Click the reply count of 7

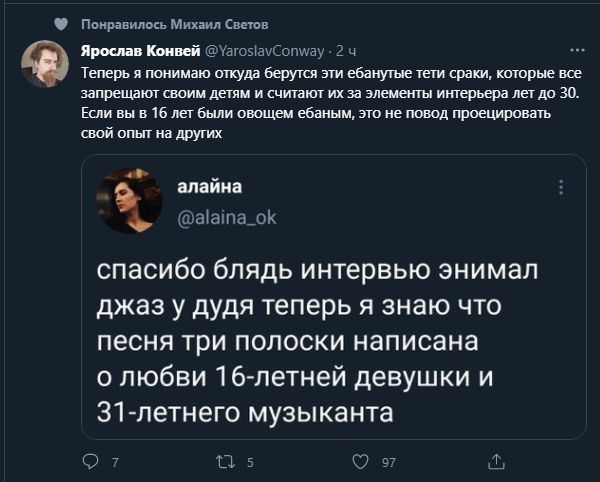tap(116, 462)
